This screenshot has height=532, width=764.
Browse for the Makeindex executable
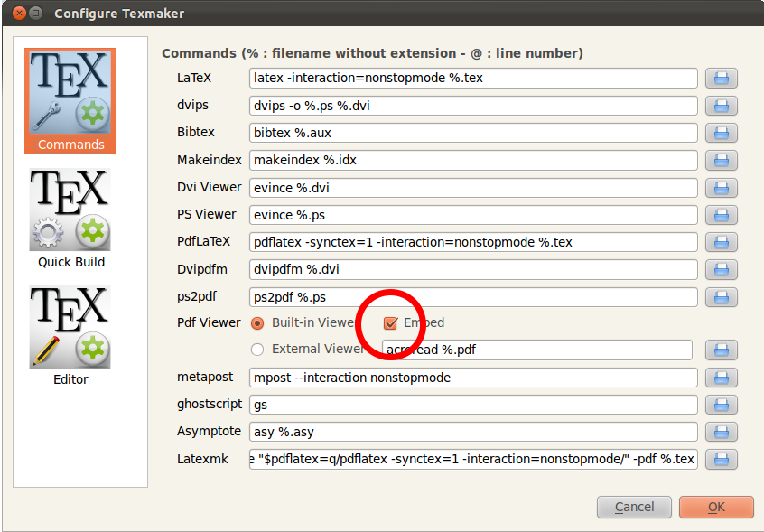721,160
